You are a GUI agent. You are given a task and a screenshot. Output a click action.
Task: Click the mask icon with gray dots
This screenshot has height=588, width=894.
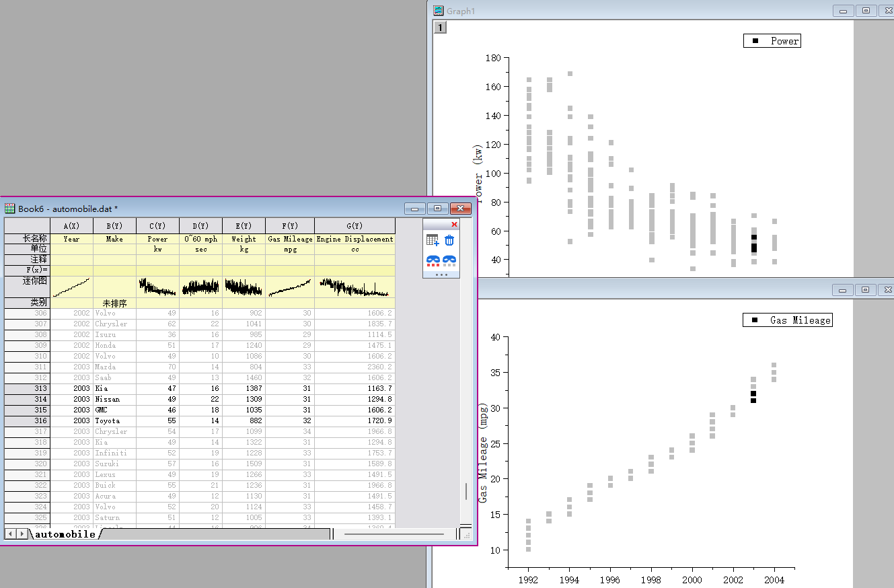[x=449, y=261]
